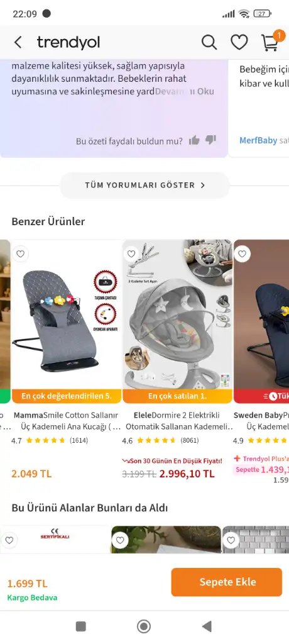
Task: Favorite the CE Sertifikalı product
Action: point(9,540)
